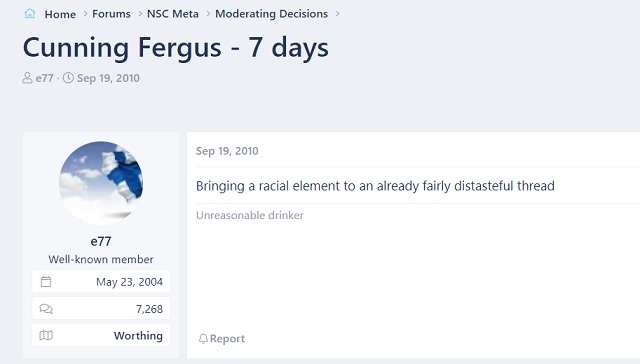
Task: Click the chevron after Moderating Decisions
Action: click(338, 14)
